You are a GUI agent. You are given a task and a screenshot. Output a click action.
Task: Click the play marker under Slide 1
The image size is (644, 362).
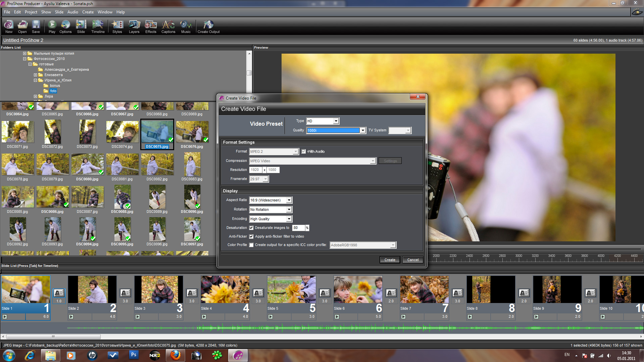coord(5,317)
